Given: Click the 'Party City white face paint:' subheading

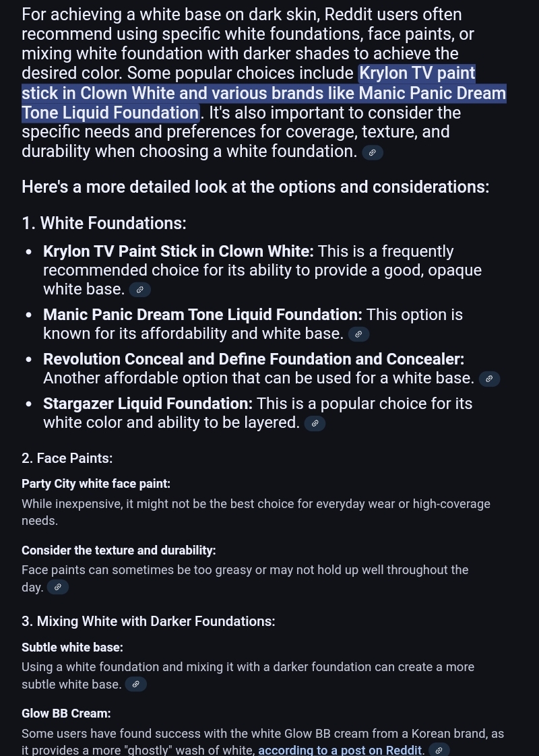Looking at the screenshot, I should (96, 484).
